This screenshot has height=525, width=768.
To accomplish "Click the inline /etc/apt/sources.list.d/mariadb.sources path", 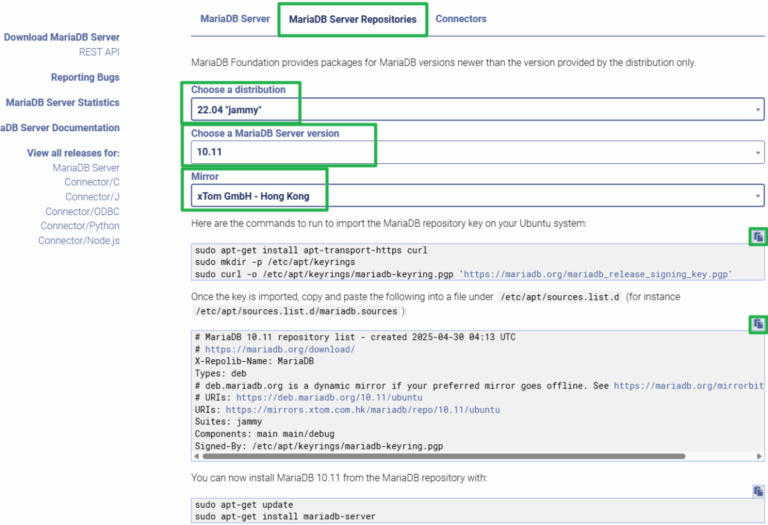I will (x=296, y=311).
